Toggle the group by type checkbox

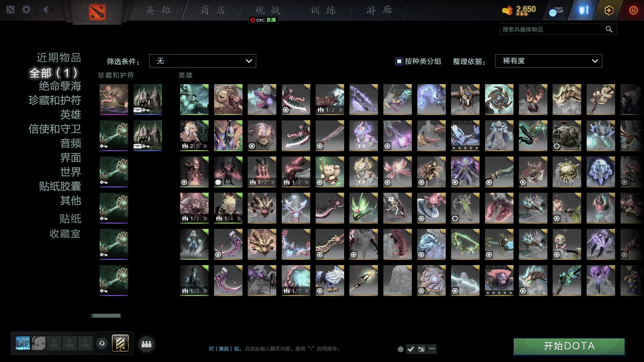[x=399, y=61]
